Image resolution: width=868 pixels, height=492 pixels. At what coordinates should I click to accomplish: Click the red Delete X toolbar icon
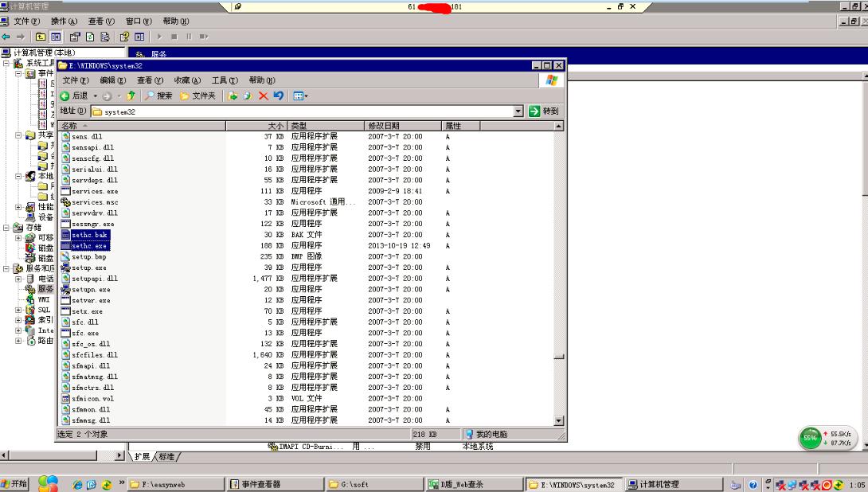[x=263, y=96]
